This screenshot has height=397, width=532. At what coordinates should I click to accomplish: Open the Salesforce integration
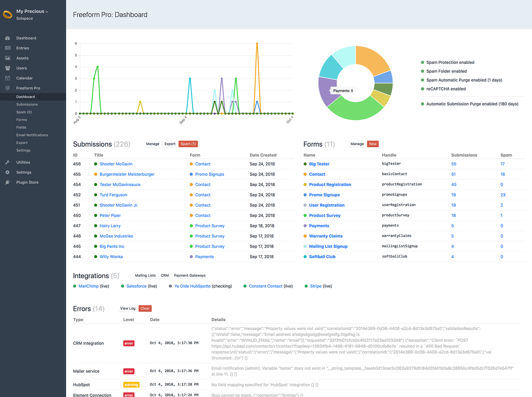click(x=137, y=286)
